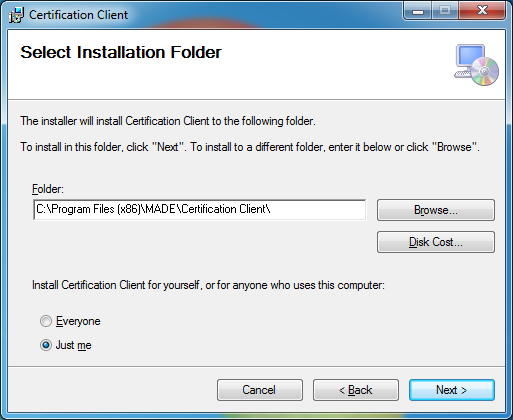Click the 'Certification Client' title bar text

click(x=78, y=15)
